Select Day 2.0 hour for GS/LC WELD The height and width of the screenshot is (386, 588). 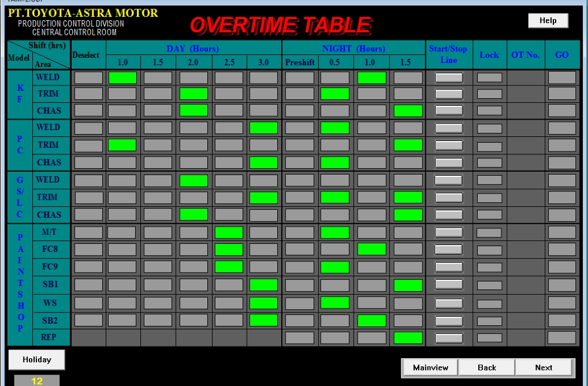point(193,180)
